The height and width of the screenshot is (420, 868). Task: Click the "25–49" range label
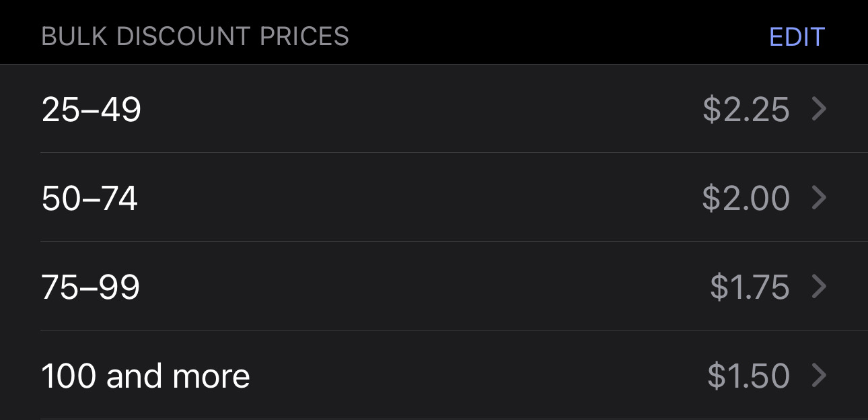(x=92, y=110)
